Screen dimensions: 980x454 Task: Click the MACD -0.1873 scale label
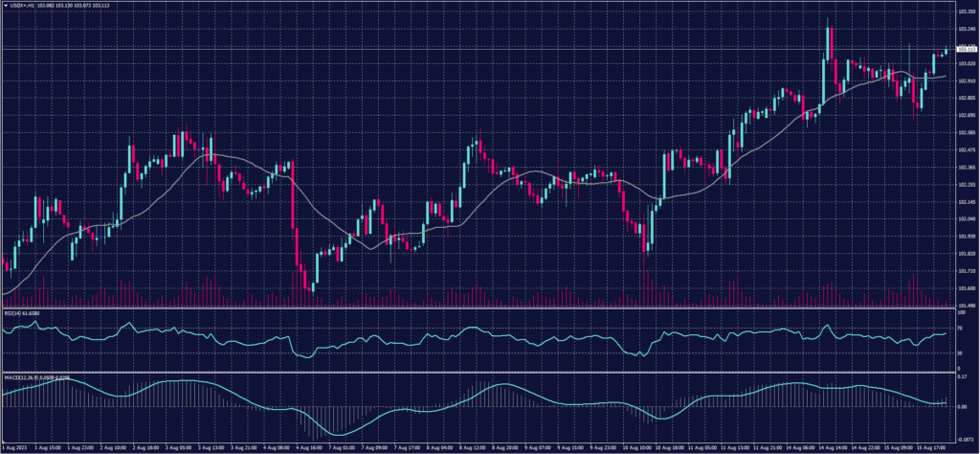pyautogui.click(x=965, y=438)
